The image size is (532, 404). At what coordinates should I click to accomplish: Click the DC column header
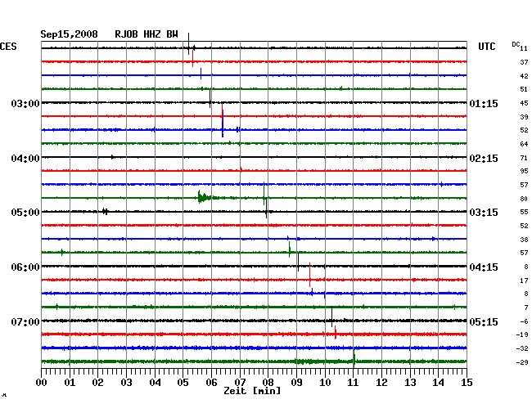coord(516,44)
